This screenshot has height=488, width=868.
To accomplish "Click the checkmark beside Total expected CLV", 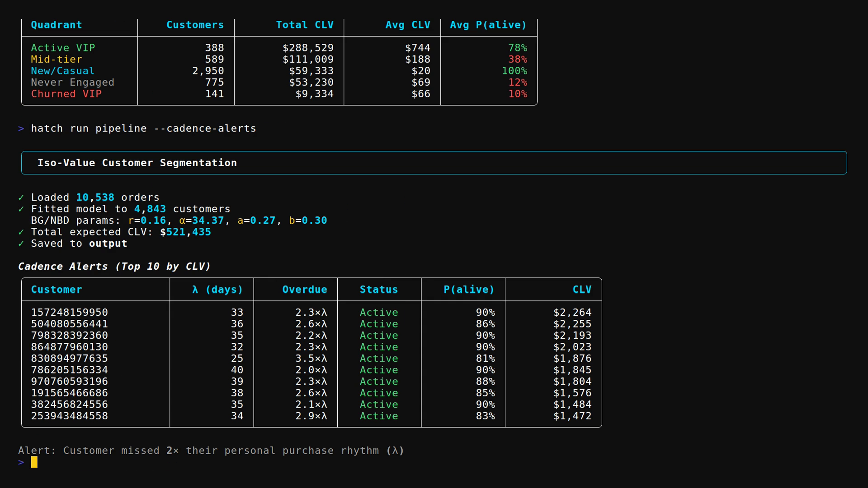I will (21, 232).
